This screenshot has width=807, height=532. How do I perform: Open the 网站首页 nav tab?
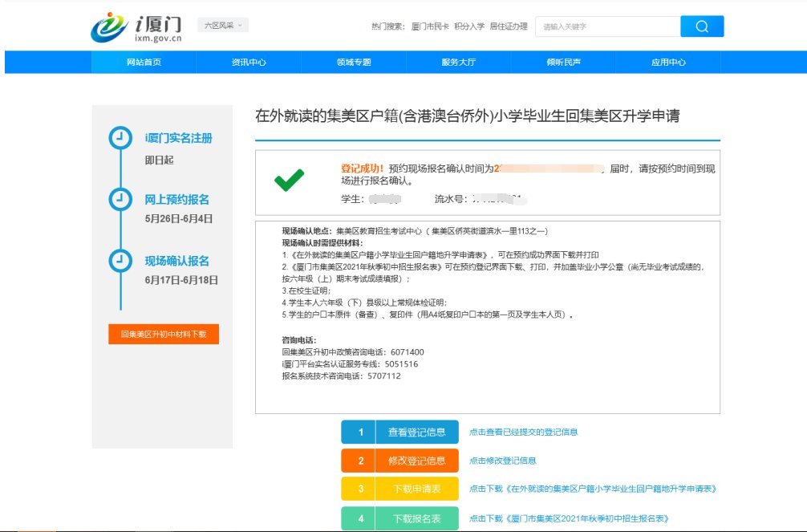pos(144,62)
